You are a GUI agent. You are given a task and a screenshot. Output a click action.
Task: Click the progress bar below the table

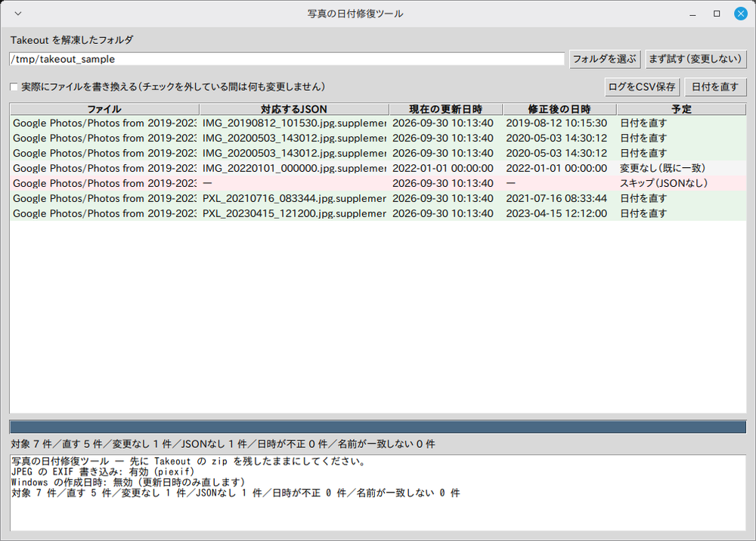378,427
